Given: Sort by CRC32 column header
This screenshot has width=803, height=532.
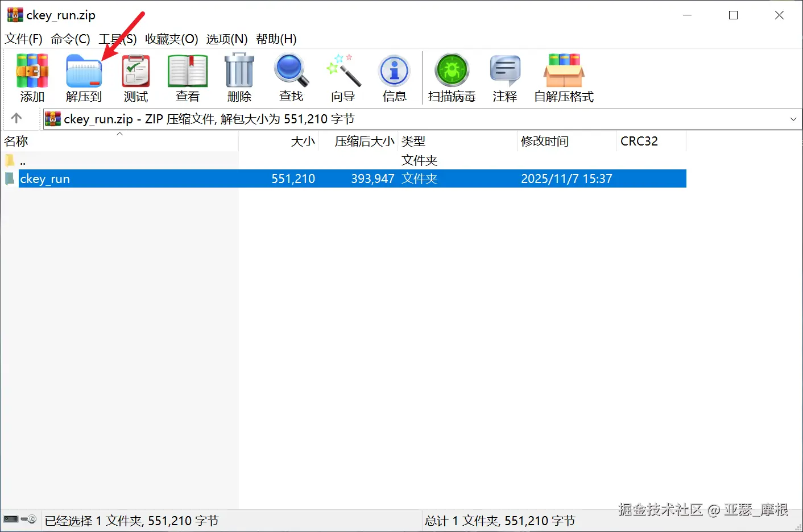Looking at the screenshot, I should point(651,141).
